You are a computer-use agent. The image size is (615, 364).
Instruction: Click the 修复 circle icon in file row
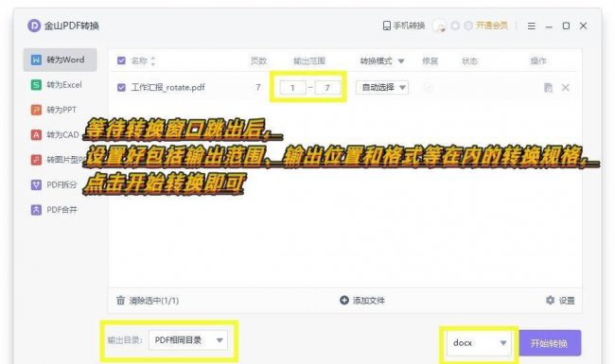coord(428,88)
